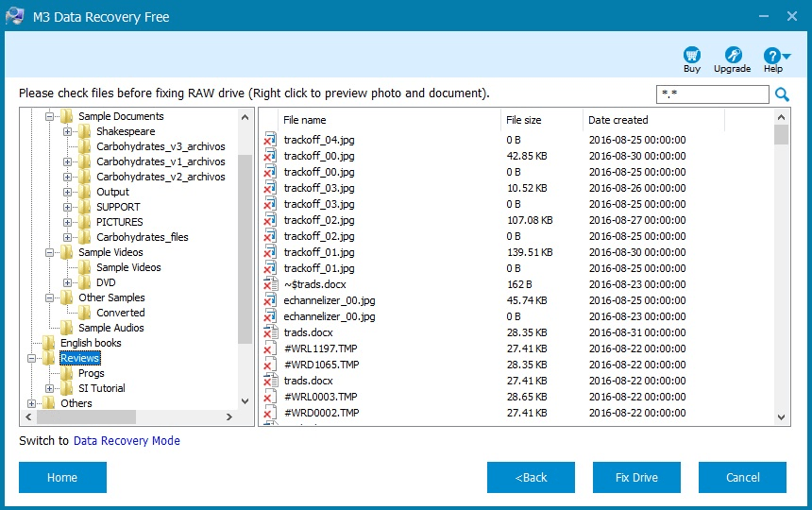This screenshot has width=812, height=510.
Task: Click the #WRD0002.TMP file icon
Action: tap(270, 413)
